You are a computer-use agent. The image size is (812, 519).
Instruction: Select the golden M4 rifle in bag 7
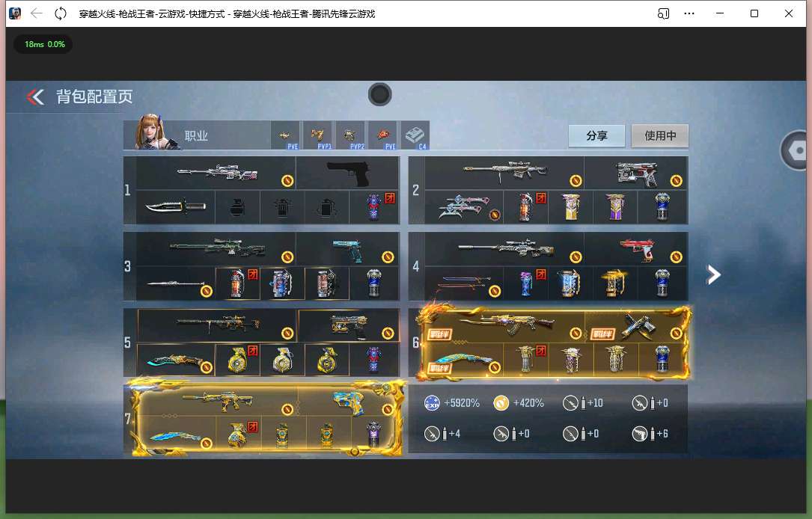point(219,401)
